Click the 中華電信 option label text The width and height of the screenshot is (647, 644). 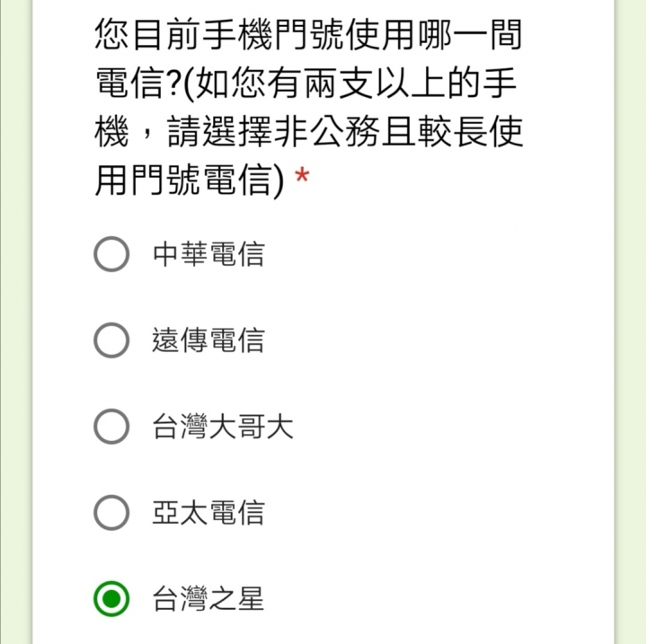point(208,254)
